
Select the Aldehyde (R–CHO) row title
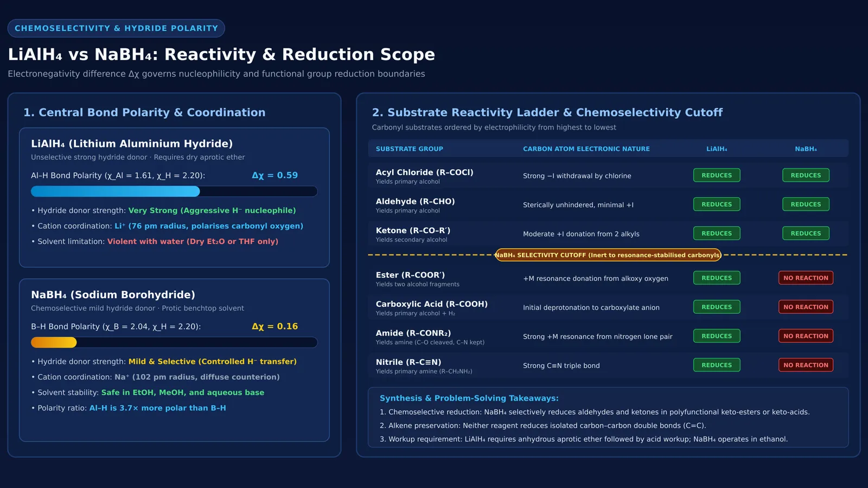point(415,201)
